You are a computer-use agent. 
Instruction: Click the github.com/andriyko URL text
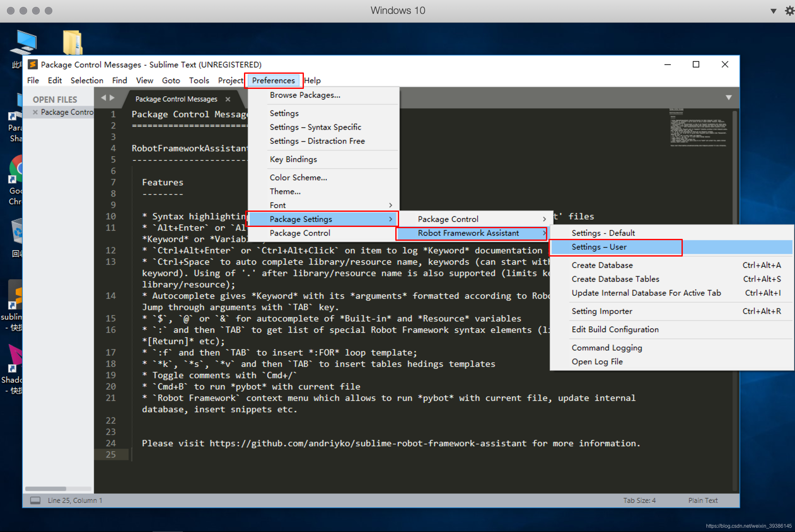(x=368, y=443)
